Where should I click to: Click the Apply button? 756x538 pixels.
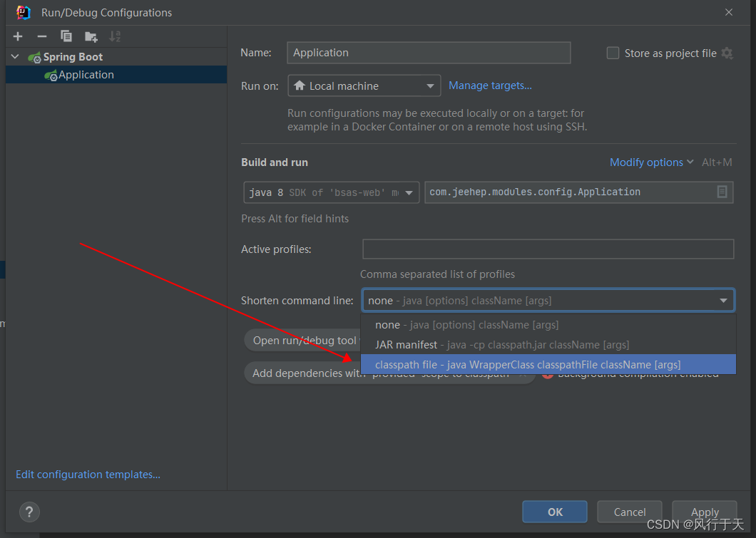tap(705, 512)
